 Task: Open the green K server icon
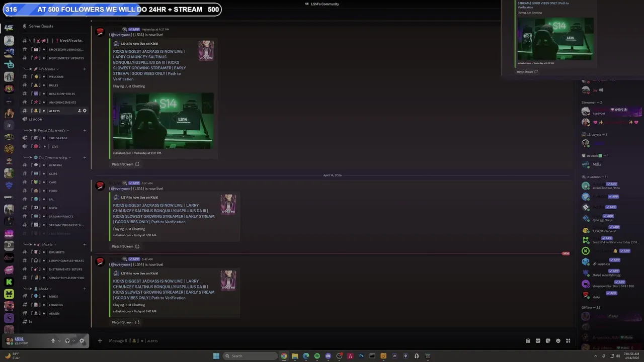coord(9,282)
